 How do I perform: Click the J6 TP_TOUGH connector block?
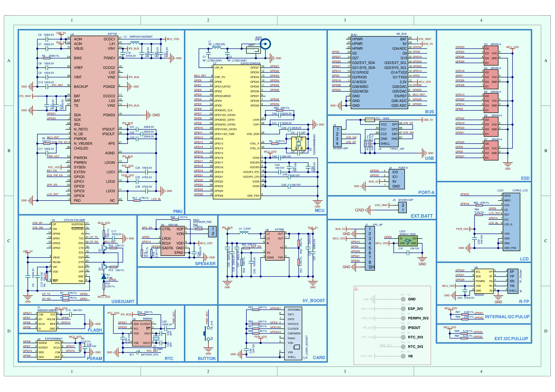click(x=513, y=281)
